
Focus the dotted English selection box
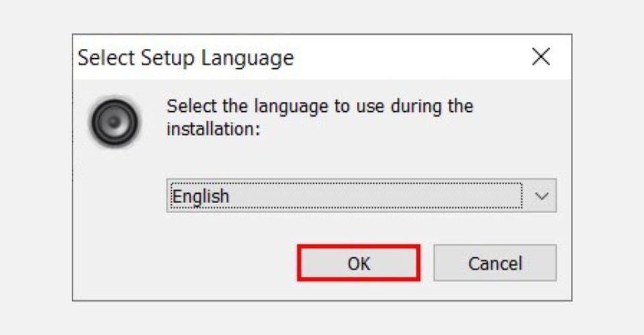click(346, 196)
